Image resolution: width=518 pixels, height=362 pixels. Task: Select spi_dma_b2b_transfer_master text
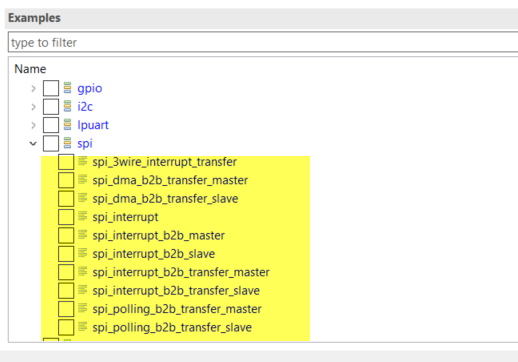[x=170, y=180]
